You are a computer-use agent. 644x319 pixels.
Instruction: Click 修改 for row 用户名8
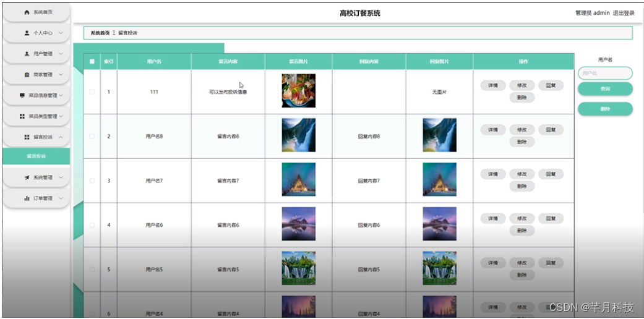pos(522,130)
